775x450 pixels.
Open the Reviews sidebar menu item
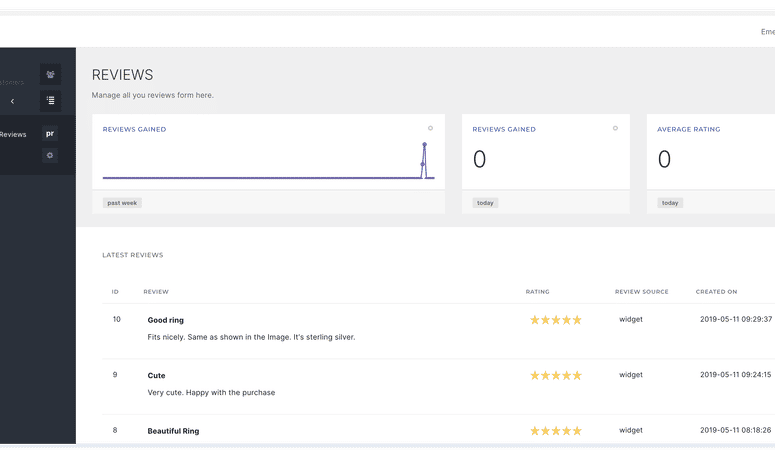tap(13, 135)
